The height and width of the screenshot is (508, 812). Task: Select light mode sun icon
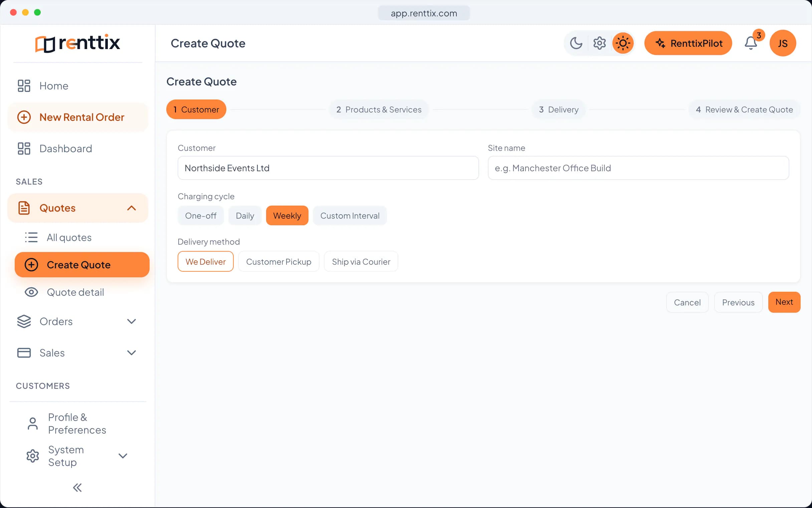(x=623, y=43)
